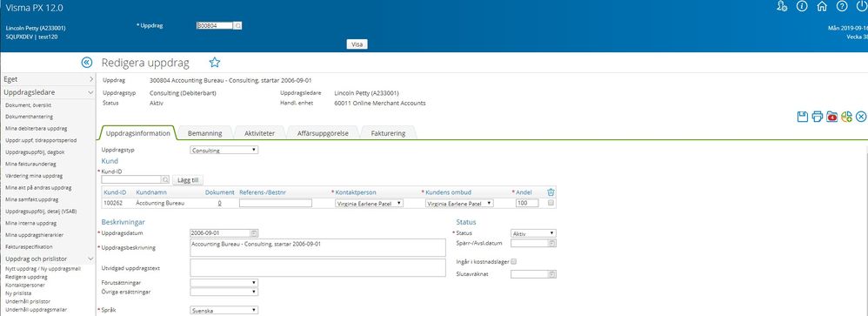Image resolution: width=868 pixels, height=316 pixels.
Task: Open the help question mark icon
Action: click(x=841, y=6)
